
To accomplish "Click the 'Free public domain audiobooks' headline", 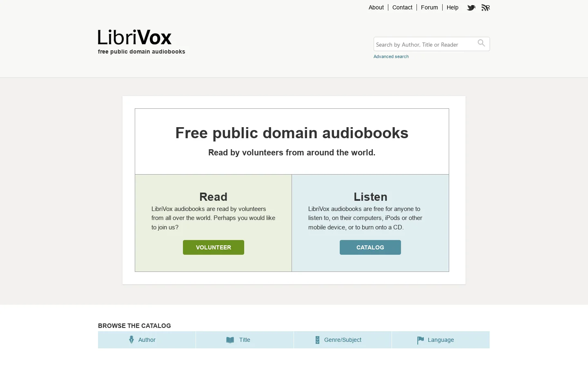I will pos(292,133).
